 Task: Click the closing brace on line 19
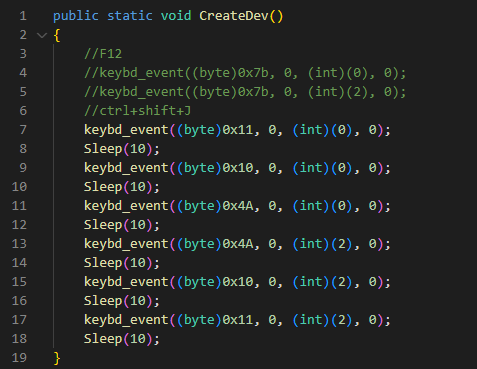57,358
